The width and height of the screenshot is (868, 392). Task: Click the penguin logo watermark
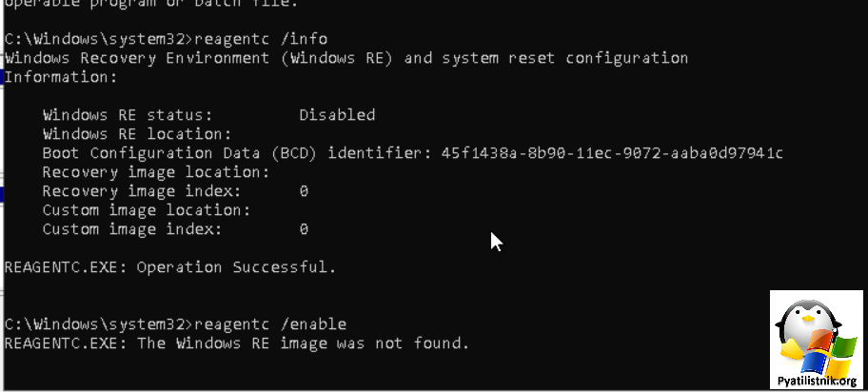click(816, 340)
